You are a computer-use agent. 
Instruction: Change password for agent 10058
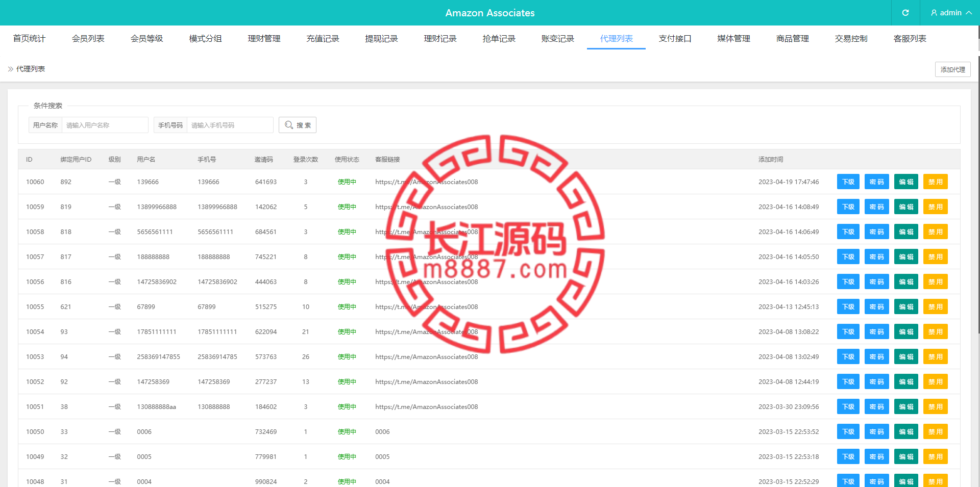[x=877, y=232]
